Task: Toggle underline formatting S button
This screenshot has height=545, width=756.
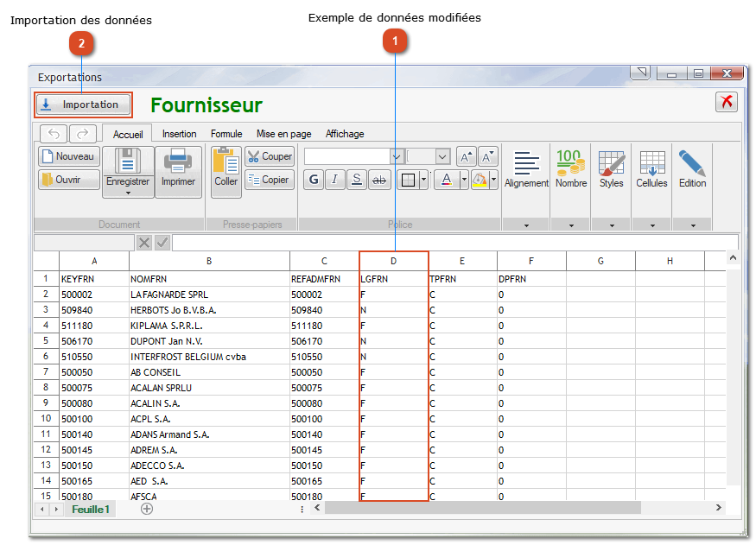Action: pyautogui.click(x=357, y=180)
